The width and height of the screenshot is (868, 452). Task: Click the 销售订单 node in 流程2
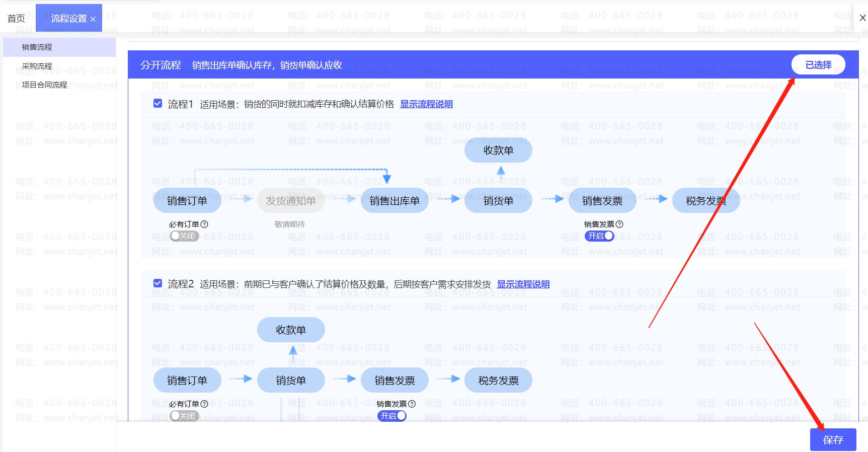click(x=187, y=381)
